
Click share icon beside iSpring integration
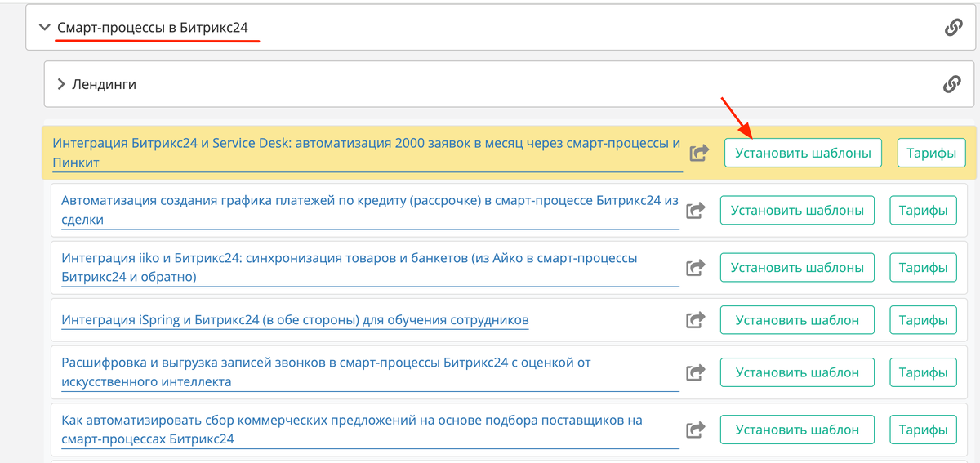pos(695,320)
